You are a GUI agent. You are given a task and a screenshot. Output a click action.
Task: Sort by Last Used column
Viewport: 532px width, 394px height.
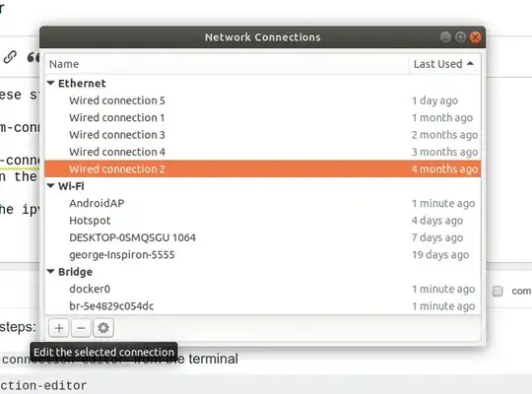pyautogui.click(x=443, y=64)
